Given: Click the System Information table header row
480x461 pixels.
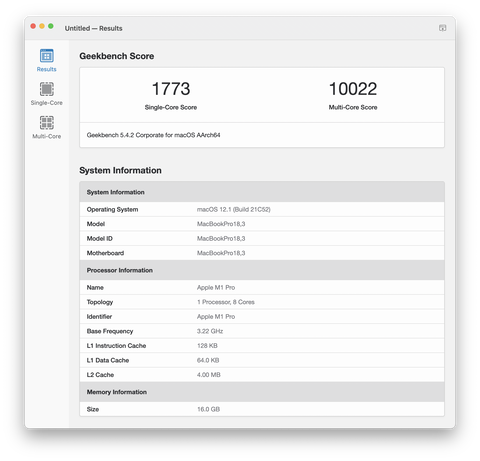Looking at the screenshot, I should [262, 192].
